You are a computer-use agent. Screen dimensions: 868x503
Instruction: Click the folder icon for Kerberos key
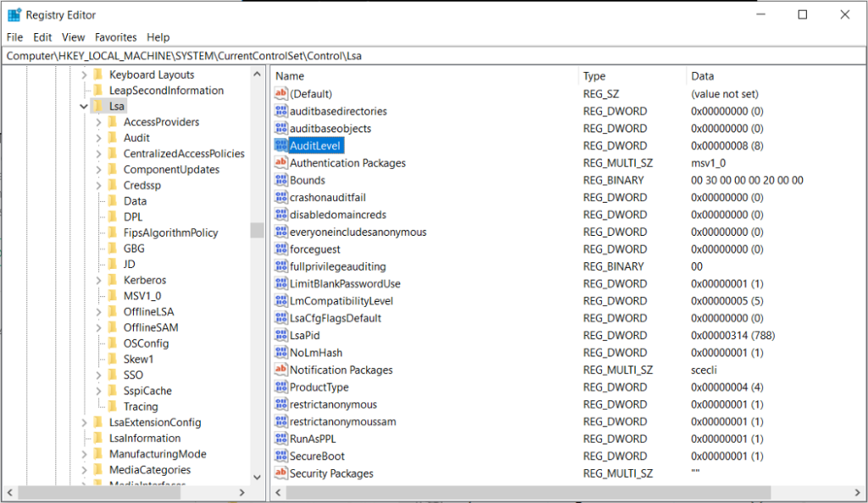click(x=112, y=280)
